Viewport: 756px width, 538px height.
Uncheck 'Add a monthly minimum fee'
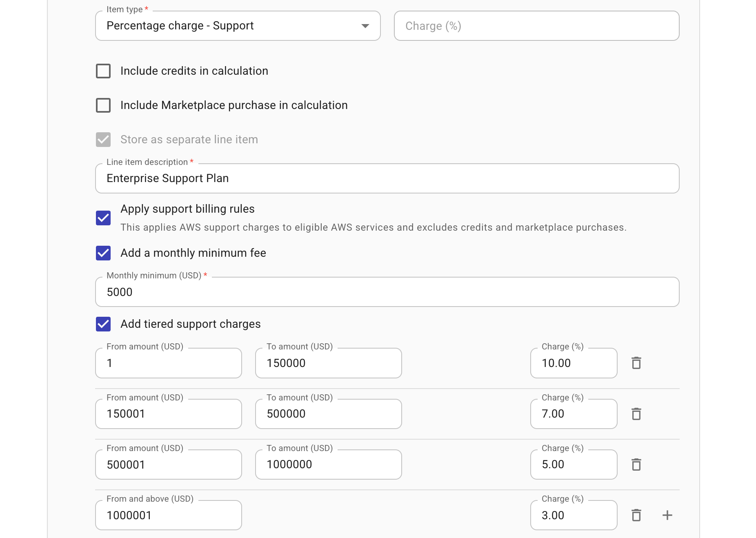click(x=103, y=253)
